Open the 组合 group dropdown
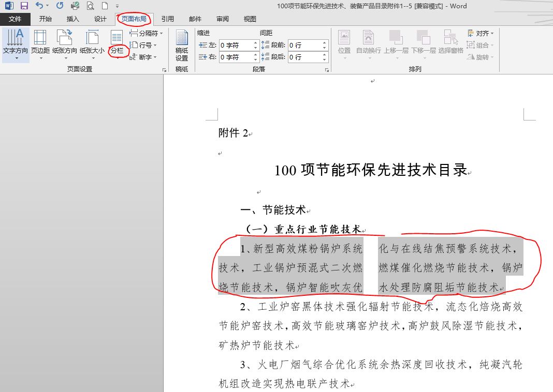This screenshot has width=553, height=392. click(481, 45)
